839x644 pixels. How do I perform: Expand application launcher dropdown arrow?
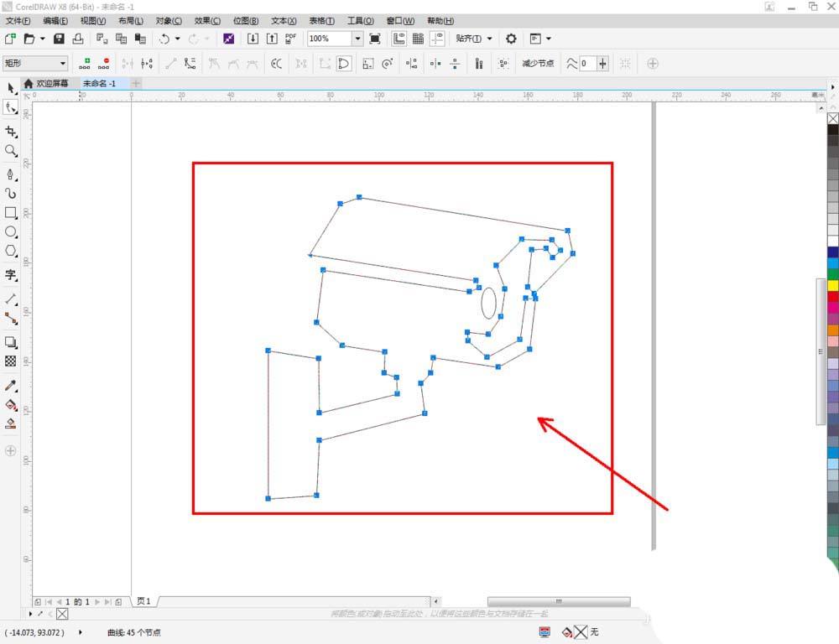point(549,39)
